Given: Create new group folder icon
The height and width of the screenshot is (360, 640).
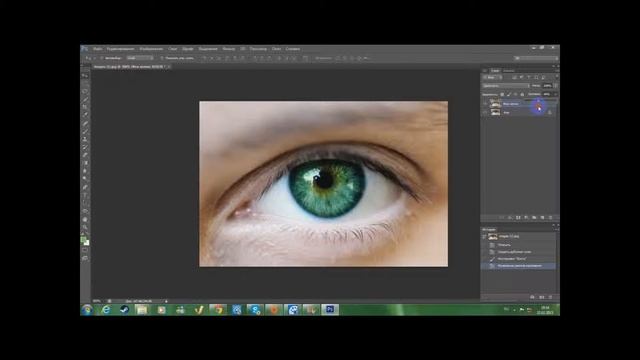Looking at the screenshot, I should (x=534, y=218).
